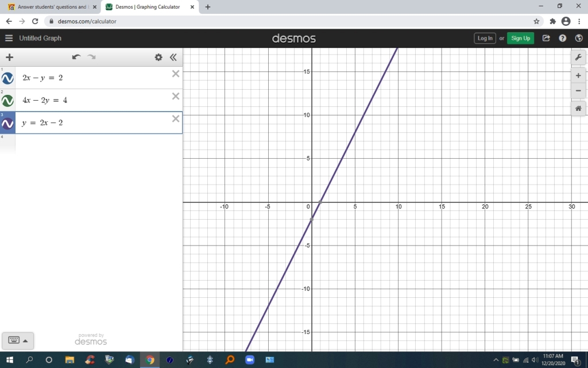588x368 pixels.
Task: Delete the y = 2x − 2 expression
Action: (x=176, y=118)
